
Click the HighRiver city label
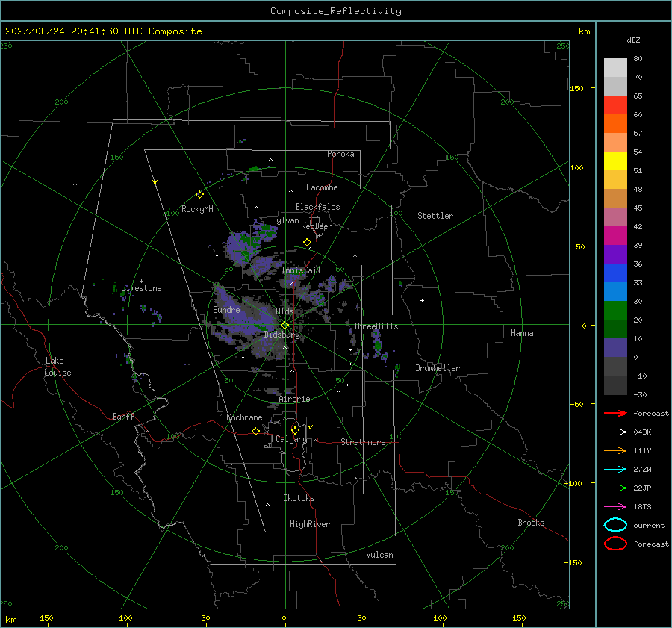tap(310, 524)
